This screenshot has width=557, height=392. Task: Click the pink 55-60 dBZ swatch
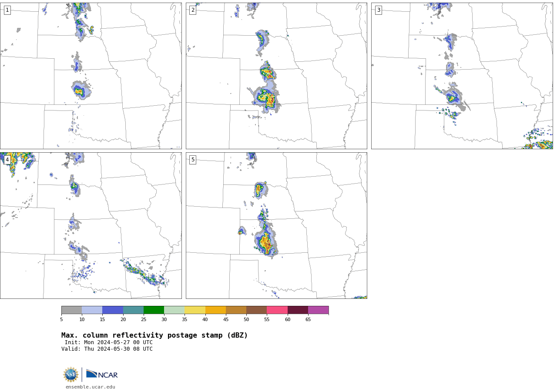point(277,310)
